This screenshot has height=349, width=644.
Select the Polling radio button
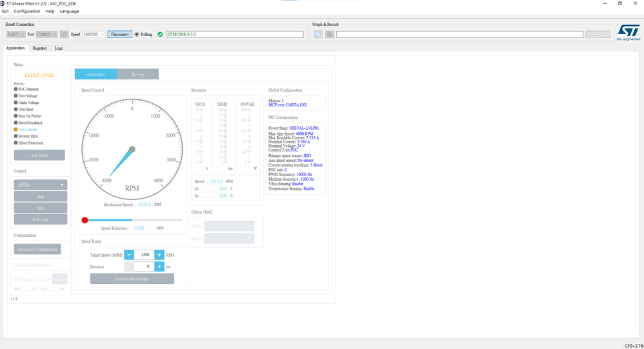click(137, 34)
